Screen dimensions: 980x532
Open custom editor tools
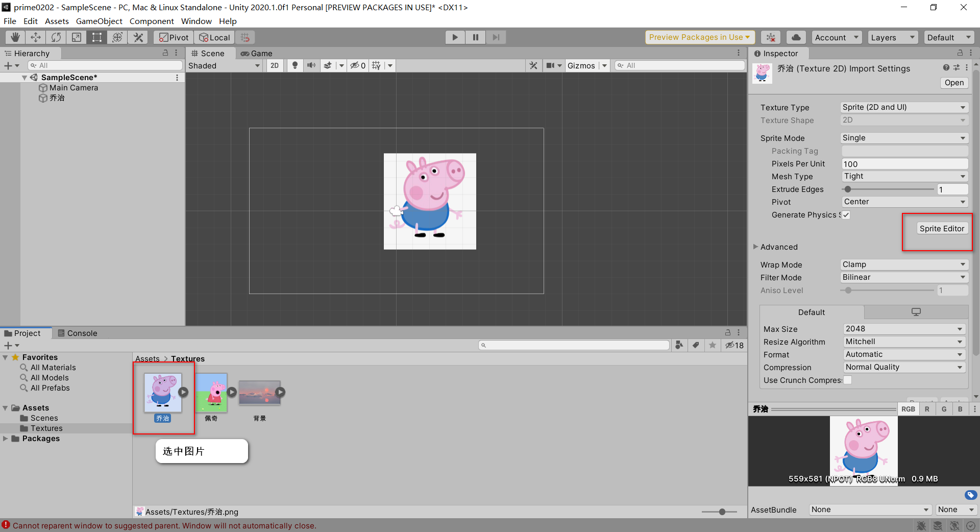point(138,37)
